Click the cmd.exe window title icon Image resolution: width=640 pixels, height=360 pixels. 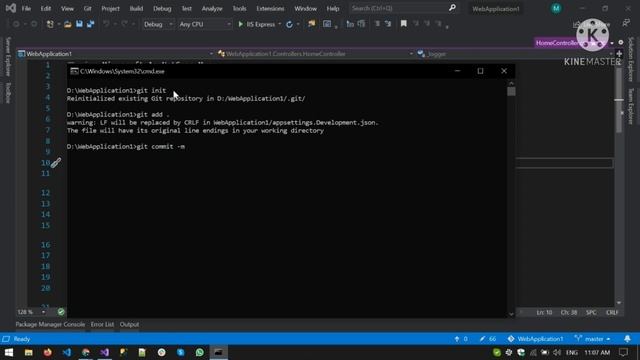pyautogui.click(x=74, y=71)
